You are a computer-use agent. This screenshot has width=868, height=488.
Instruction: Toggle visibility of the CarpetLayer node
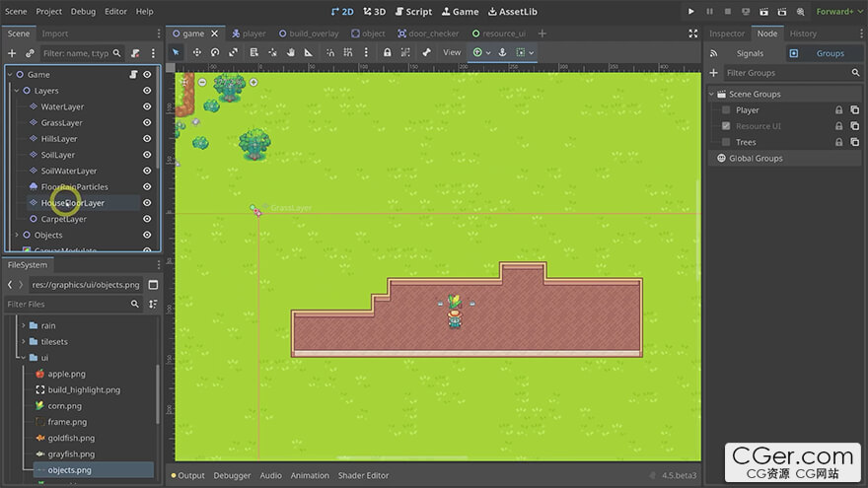pos(147,219)
